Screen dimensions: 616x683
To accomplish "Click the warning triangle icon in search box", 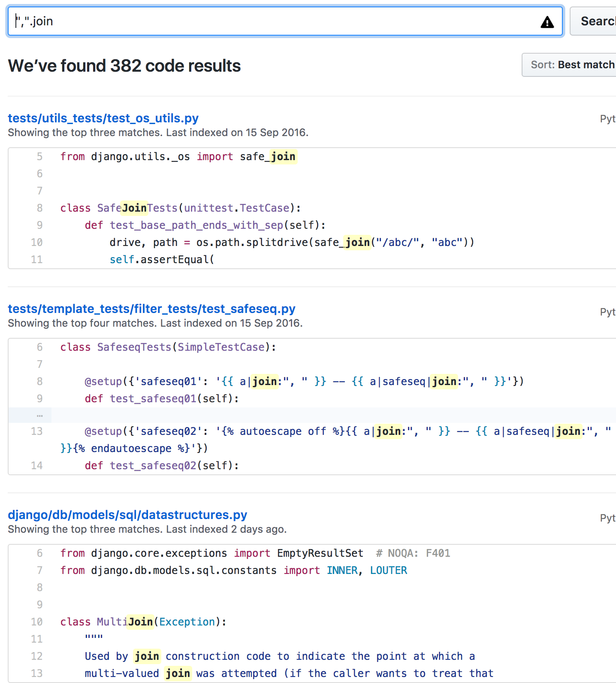I will pos(547,22).
